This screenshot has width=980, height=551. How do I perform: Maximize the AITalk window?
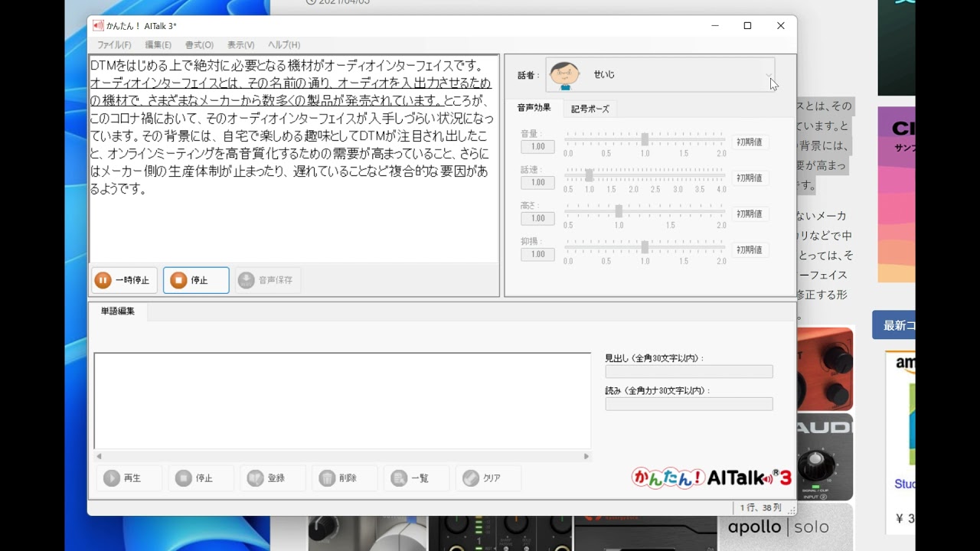pyautogui.click(x=747, y=26)
